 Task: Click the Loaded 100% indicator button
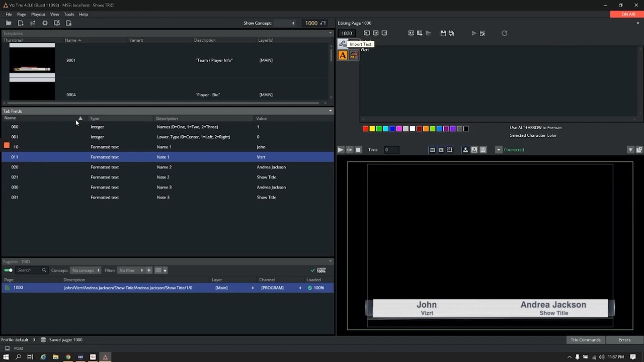click(x=318, y=270)
